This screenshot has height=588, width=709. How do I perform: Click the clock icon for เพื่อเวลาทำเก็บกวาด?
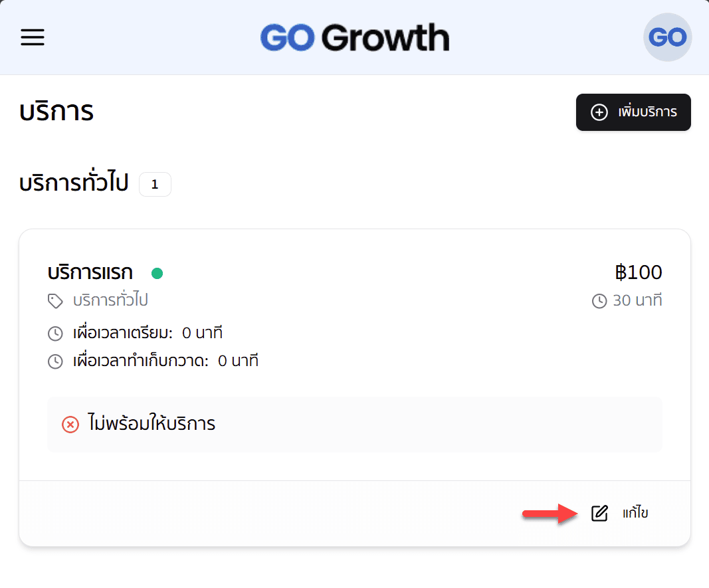pos(55,361)
